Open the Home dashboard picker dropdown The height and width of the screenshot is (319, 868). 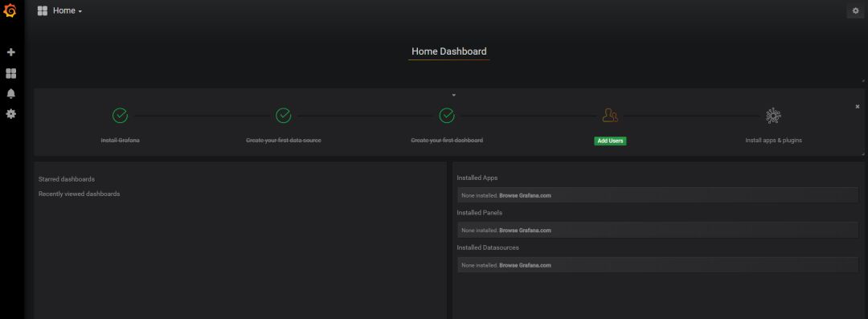[x=68, y=10]
